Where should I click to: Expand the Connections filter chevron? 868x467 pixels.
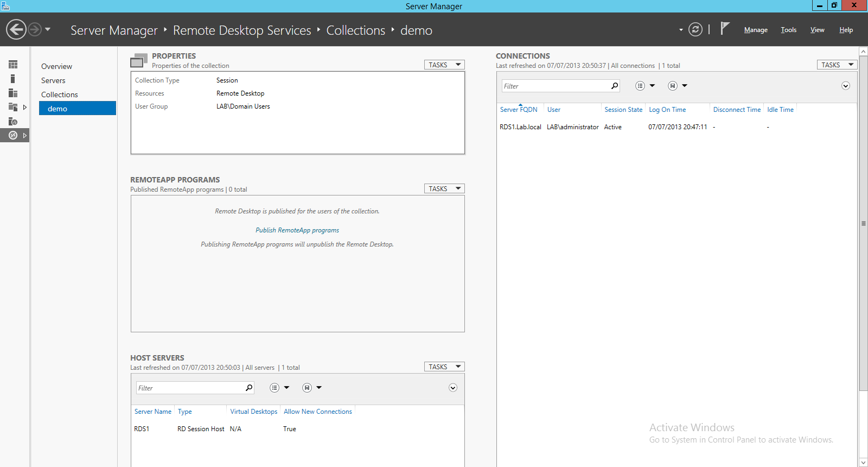point(846,86)
